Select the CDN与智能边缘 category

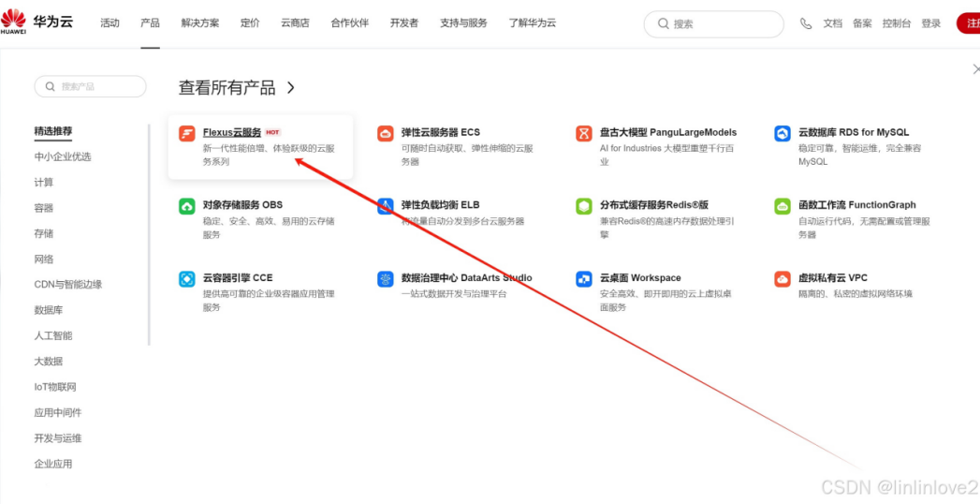(x=68, y=285)
